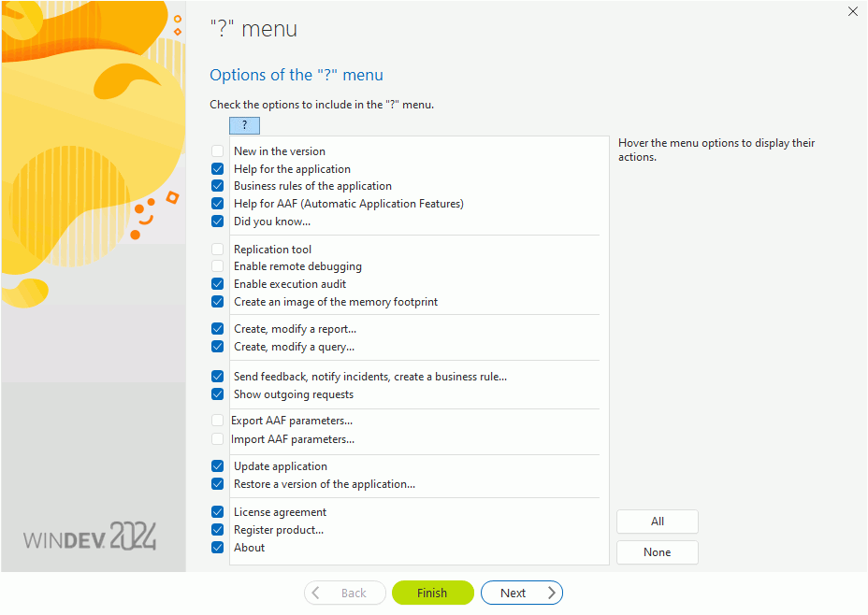Proceed with the Next button
The height and width of the screenshot is (615, 868).
click(x=522, y=593)
